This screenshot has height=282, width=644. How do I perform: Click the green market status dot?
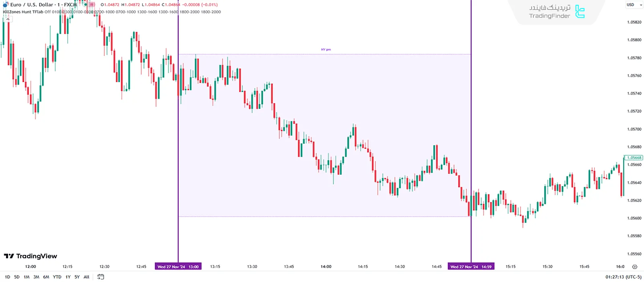tap(85, 5)
